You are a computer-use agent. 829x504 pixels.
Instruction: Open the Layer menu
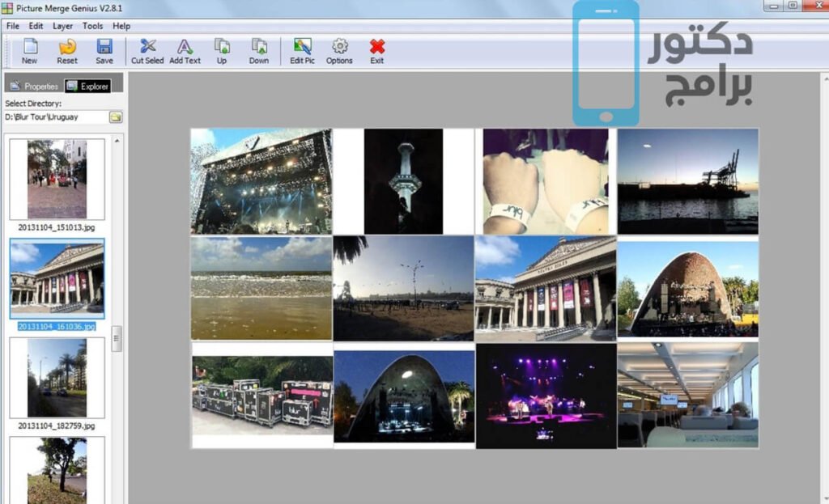(x=62, y=26)
